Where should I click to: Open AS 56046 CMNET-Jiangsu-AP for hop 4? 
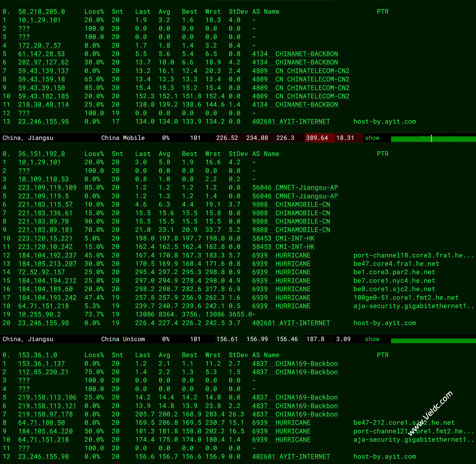pos(295,188)
